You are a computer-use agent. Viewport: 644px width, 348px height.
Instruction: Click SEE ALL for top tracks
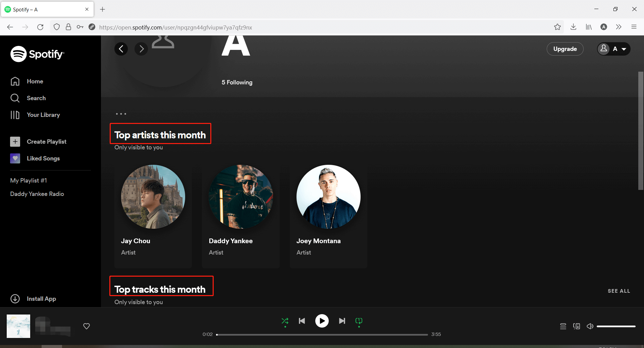pos(619,291)
